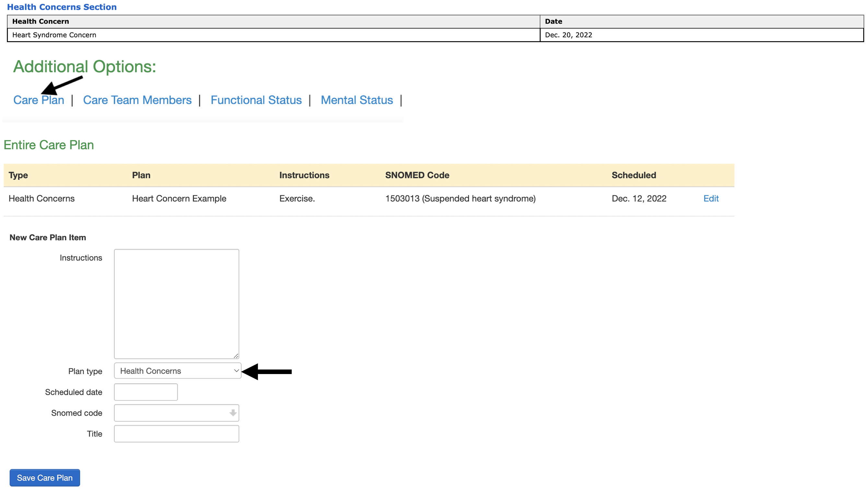Open the Mental Status section
The image size is (868, 489).
coord(357,99)
